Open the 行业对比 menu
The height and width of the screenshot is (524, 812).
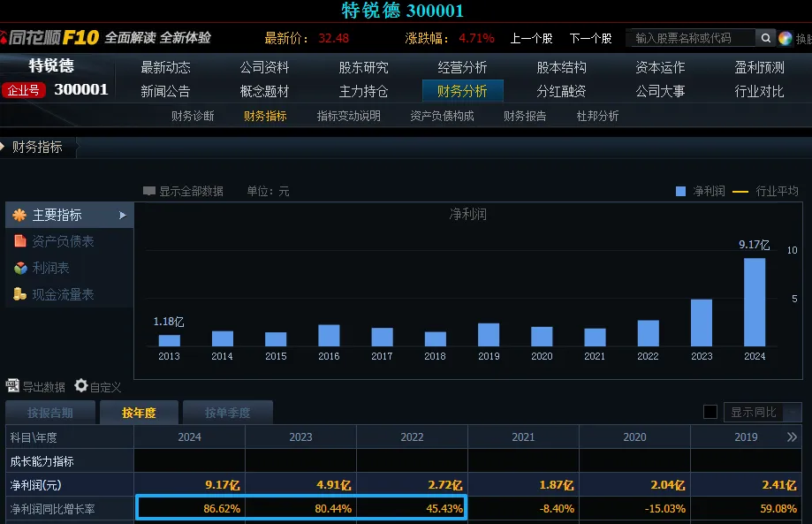click(759, 91)
